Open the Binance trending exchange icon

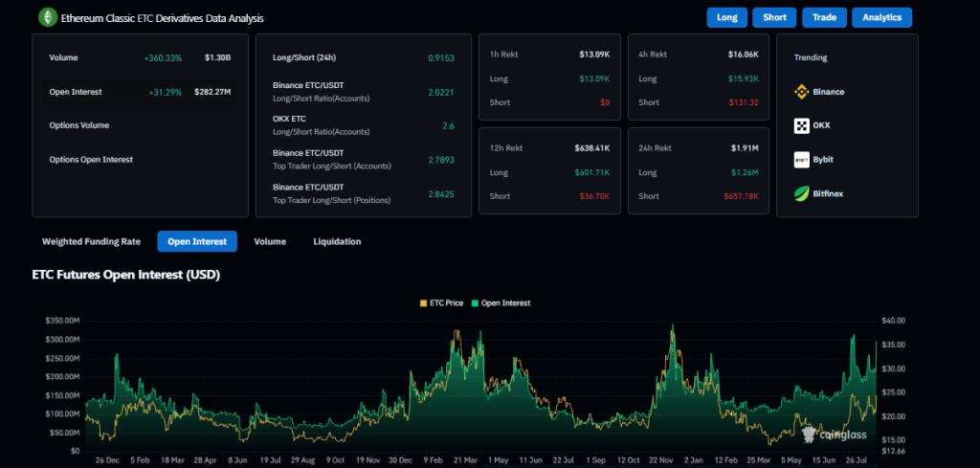tap(801, 92)
